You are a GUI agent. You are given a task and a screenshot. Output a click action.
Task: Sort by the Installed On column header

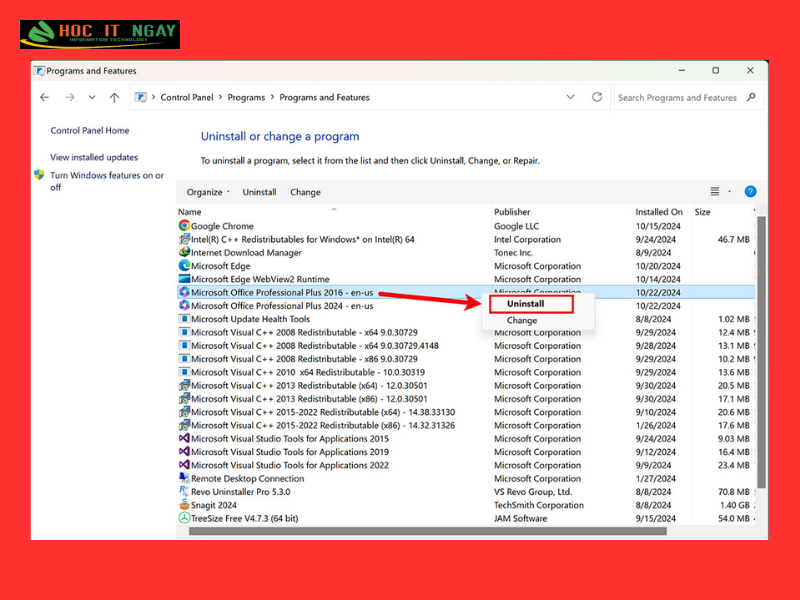click(x=659, y=212)
